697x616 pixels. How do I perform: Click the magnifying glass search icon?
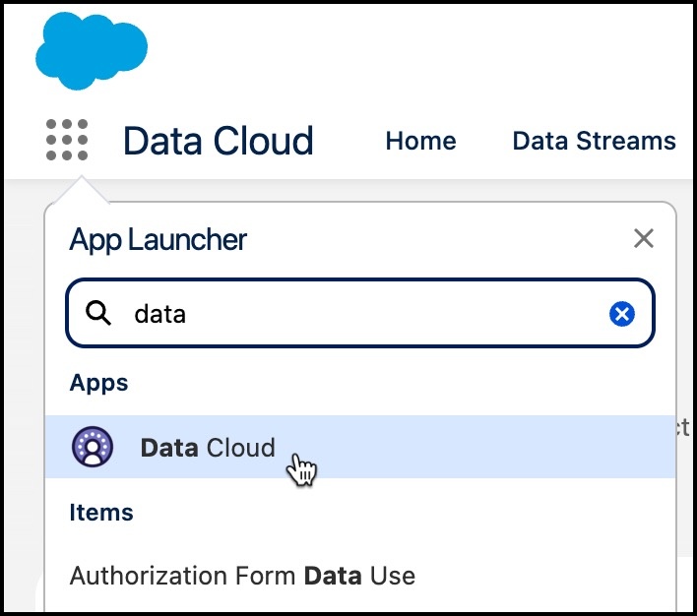[98, 314]
